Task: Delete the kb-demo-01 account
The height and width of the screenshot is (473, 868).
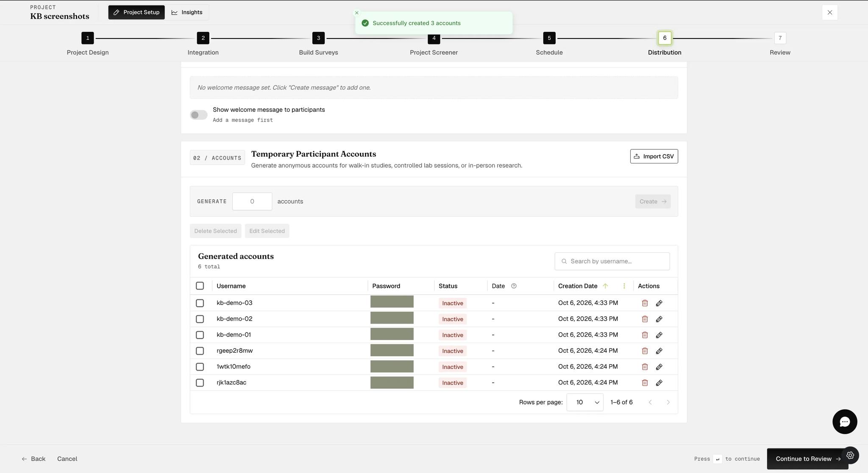Action: click(x=645, y=335)
